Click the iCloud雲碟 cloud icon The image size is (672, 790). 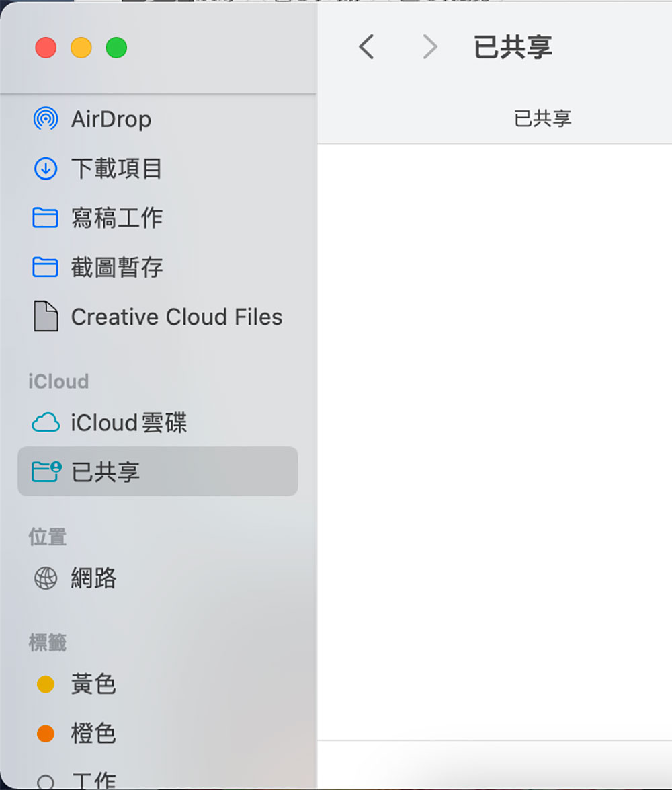[x=46, y=423]
